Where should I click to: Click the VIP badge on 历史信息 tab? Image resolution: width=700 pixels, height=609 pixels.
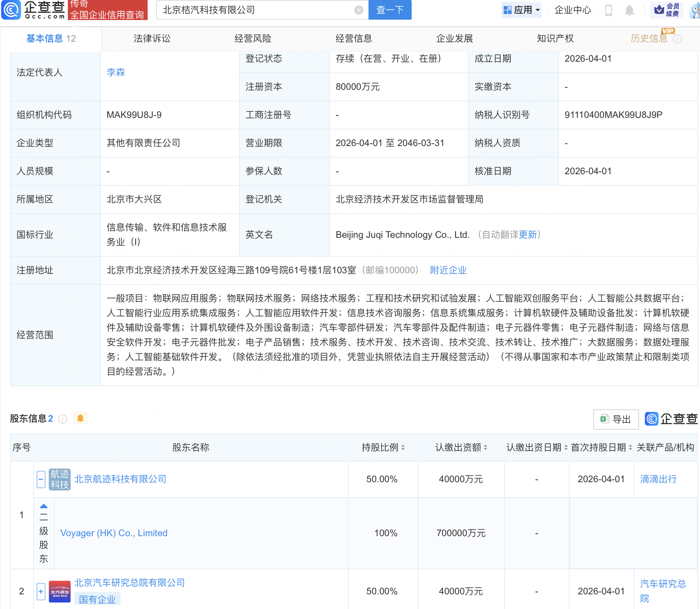668,32
